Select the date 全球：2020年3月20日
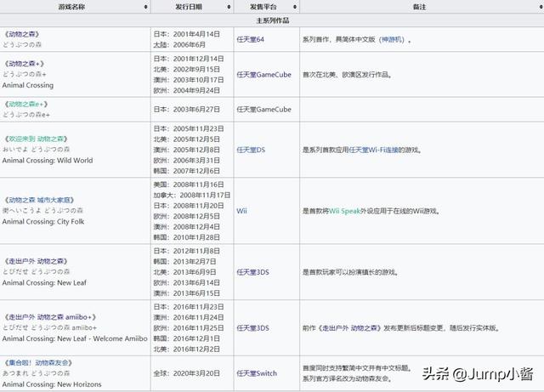 click(187, 373)
